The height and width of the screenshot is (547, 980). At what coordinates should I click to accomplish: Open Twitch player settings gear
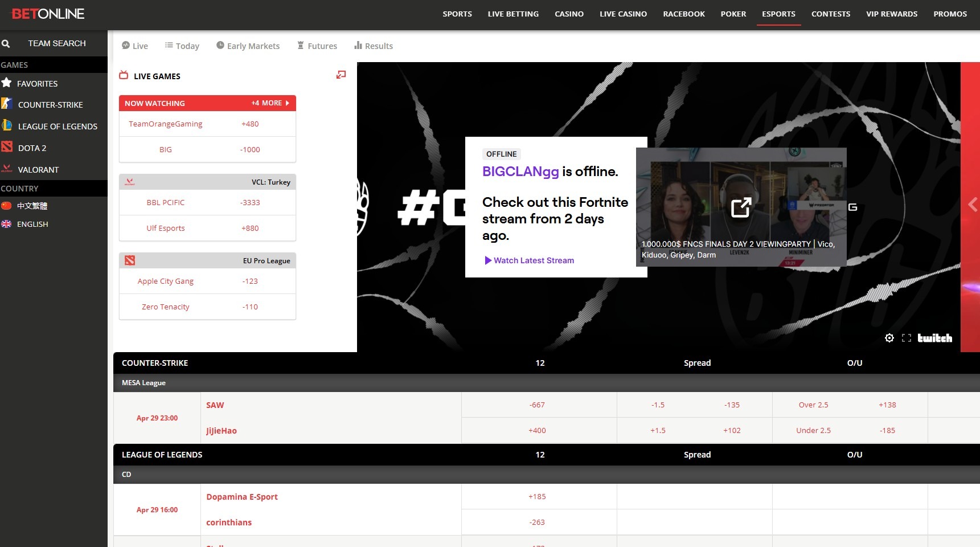point(889,338)
